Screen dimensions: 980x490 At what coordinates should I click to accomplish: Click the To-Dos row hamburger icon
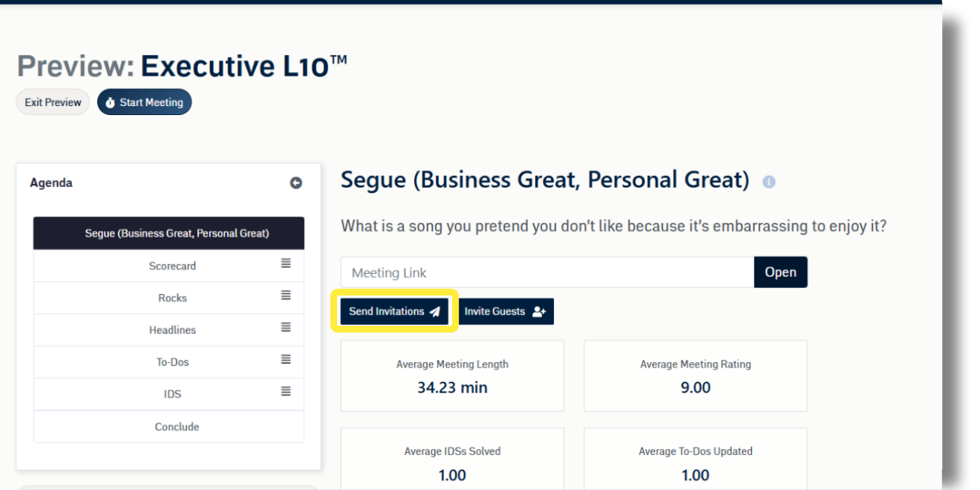[x=286, y=359]
